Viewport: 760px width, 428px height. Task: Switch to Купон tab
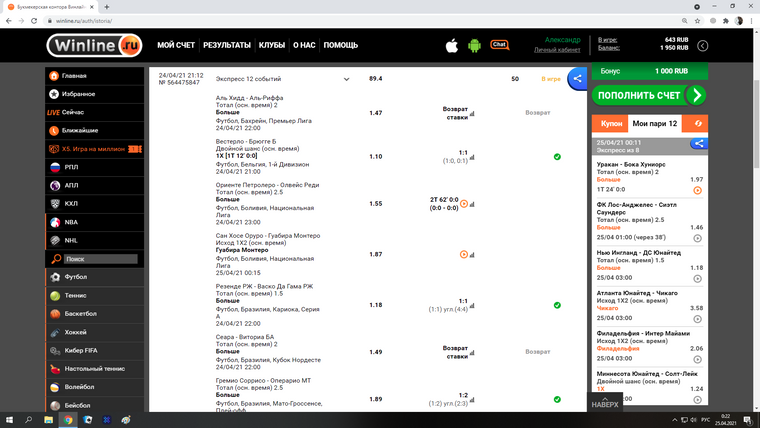(610, 124)
